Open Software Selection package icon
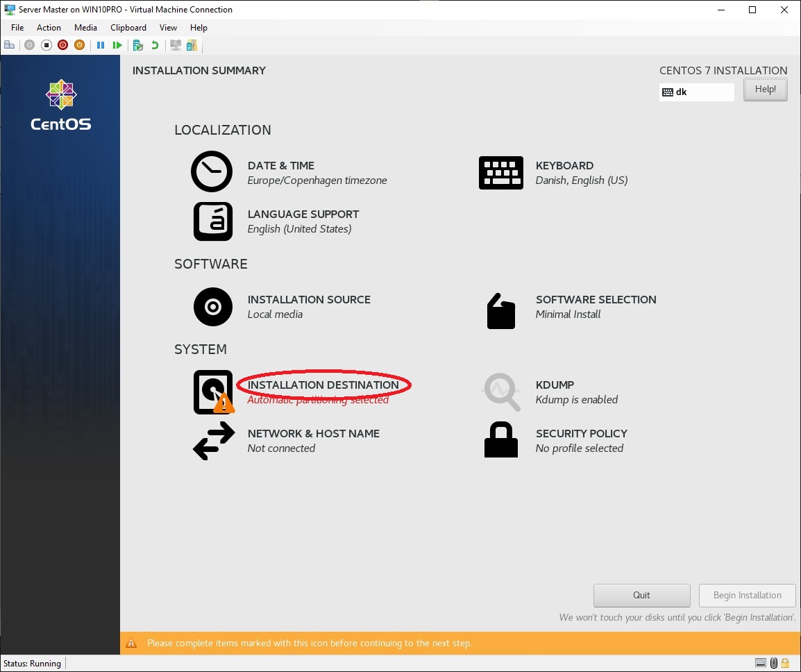Viewport: 801px width, 672px height. (500, 311)
